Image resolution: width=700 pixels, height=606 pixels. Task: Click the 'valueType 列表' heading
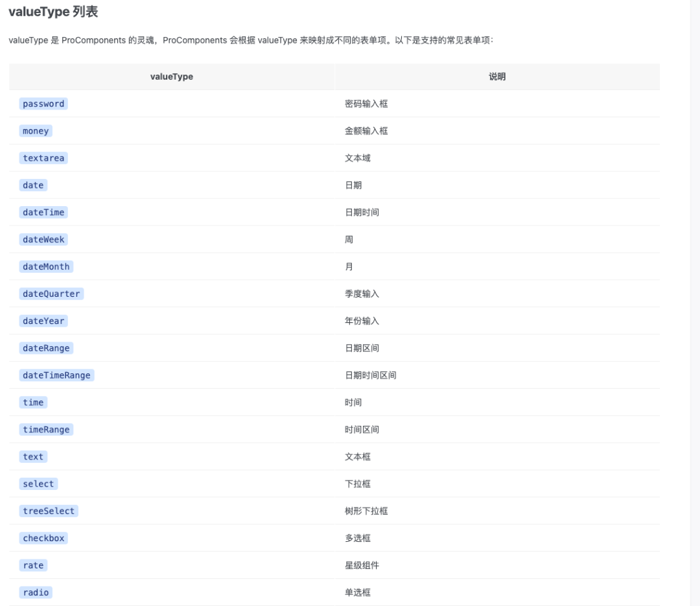click(53, 12)
